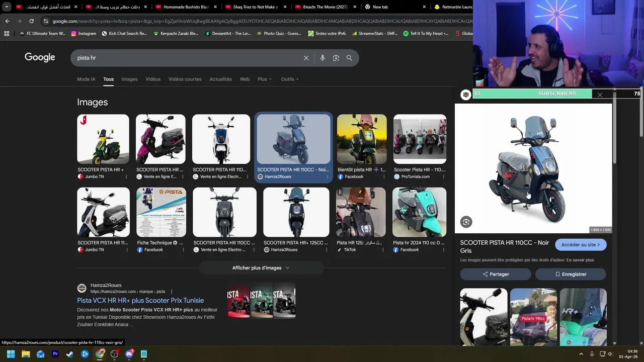
Task: Open options menu for Hamza2Roues web result
Action: 172,292
